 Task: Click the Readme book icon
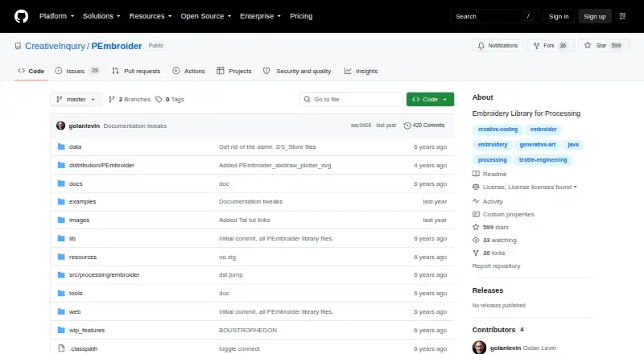pyautogui.click(x=476, y=174)
